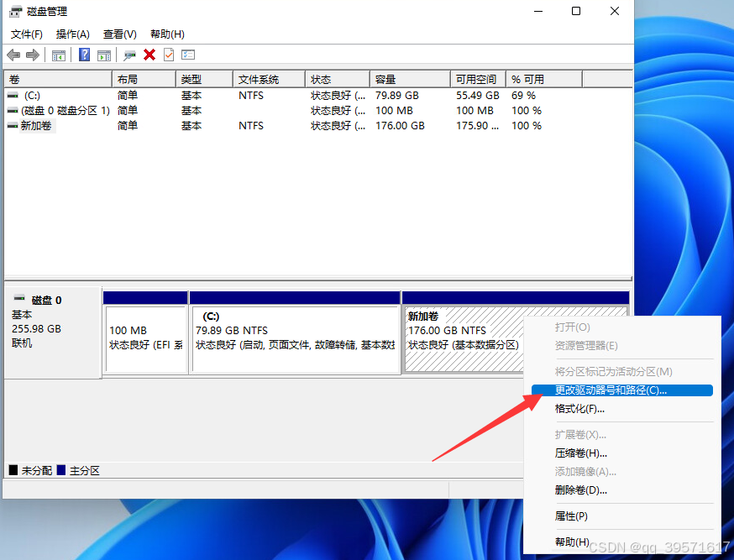Select the (C:) volume row in list
The width and height of the screenshot is (734, 560).
(318, 96)
